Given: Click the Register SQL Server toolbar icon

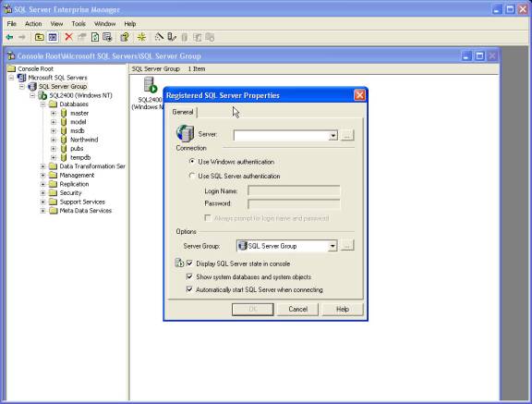Looking at the screenshot, I should coord(172,37).
